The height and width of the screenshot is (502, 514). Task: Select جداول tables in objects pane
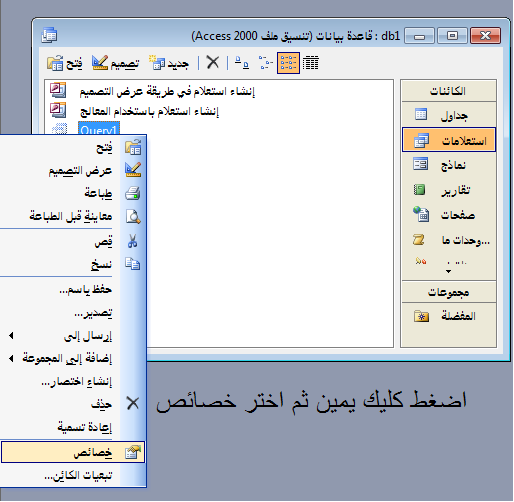(449, 115)
